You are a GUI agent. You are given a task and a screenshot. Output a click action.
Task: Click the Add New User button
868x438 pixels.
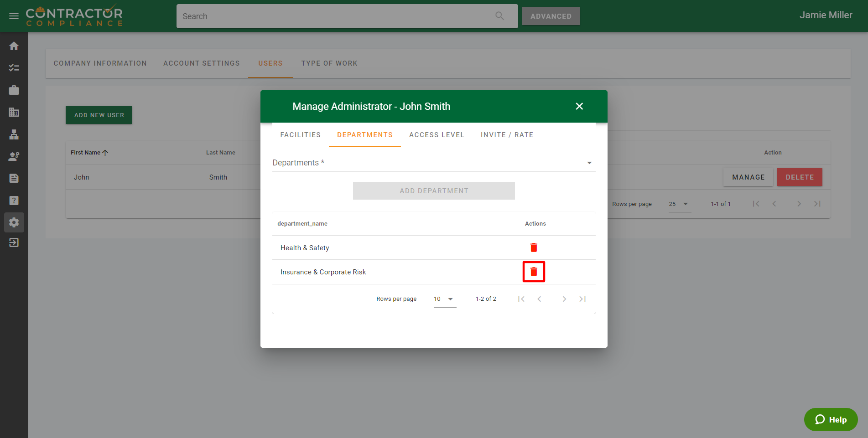pos(99,115)
